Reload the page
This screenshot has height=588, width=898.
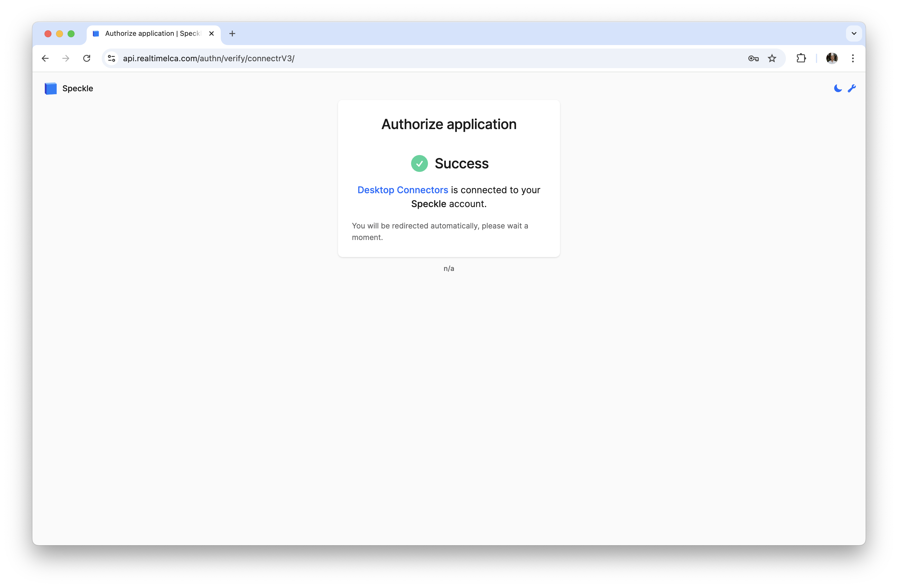(x=87, y=58)
